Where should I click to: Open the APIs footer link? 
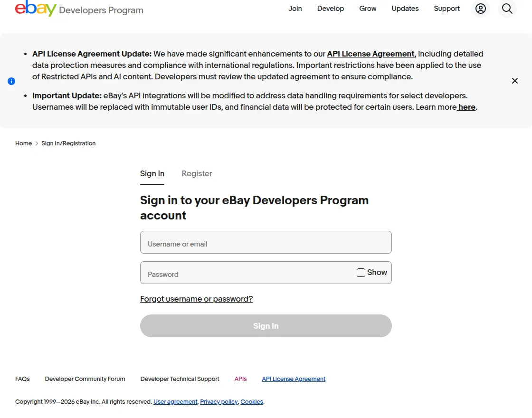(x=240, y=379)
